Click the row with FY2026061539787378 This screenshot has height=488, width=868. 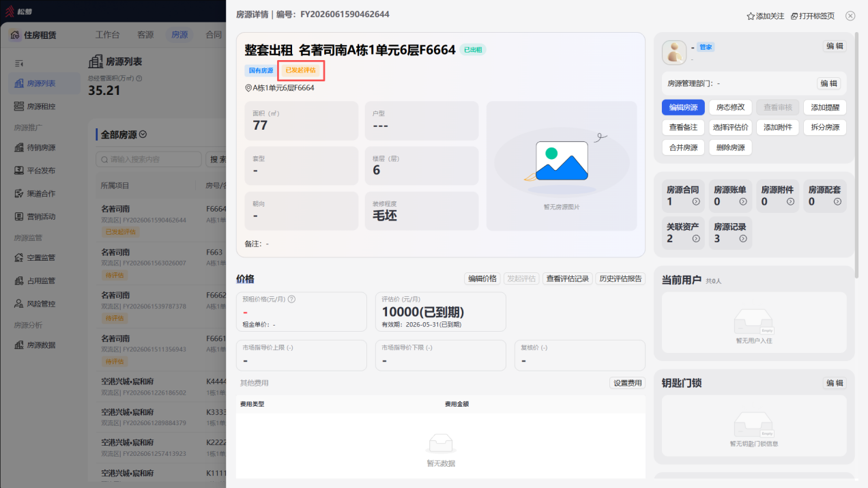click(160, 306)
